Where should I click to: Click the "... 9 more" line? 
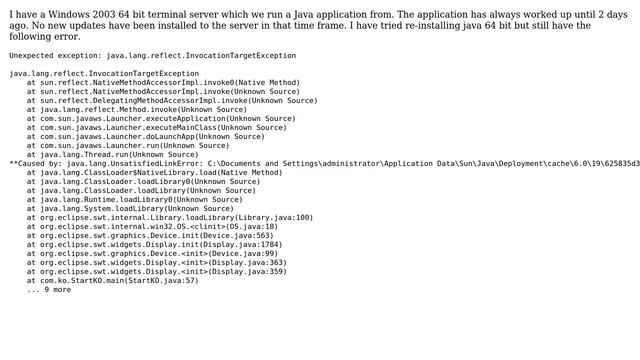(x=49, y=289)
